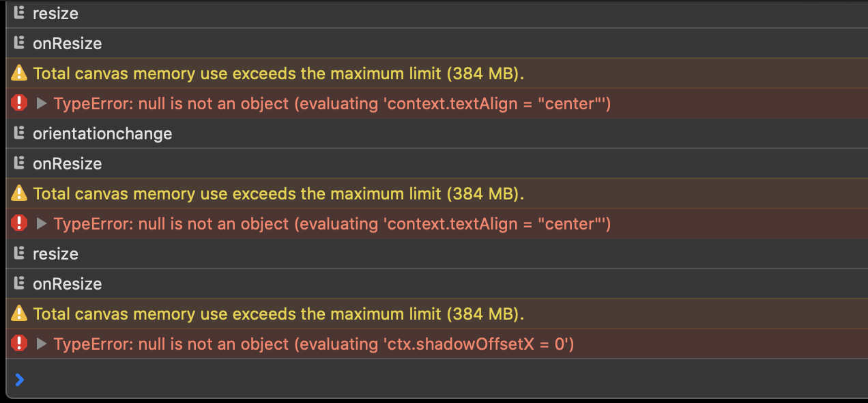This screenshot has height=403, width=868.
Task: Click the log icon beside the topmost onResize entry
Action: coord(19,43)
